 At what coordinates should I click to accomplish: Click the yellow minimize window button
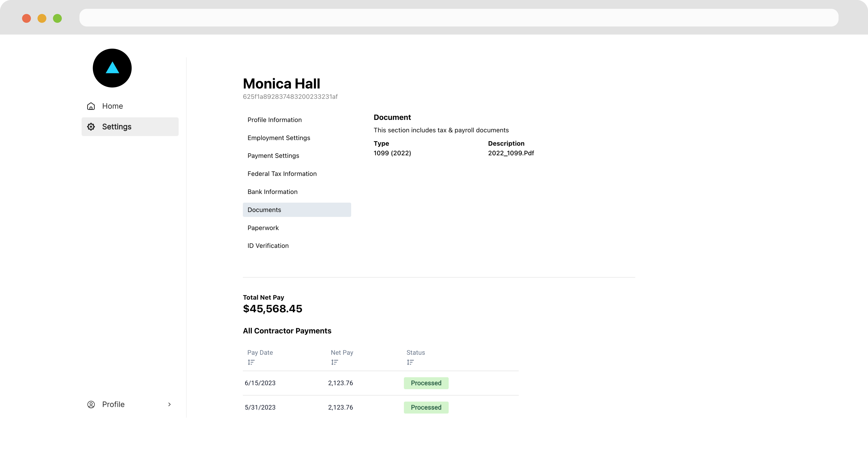click(42, 18)
